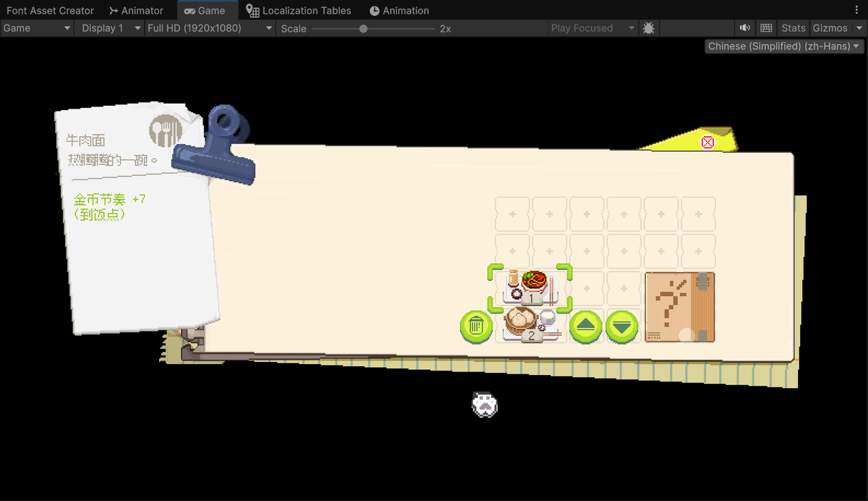
Task: Switch to the Animator tab
Action: pos(136,11)
